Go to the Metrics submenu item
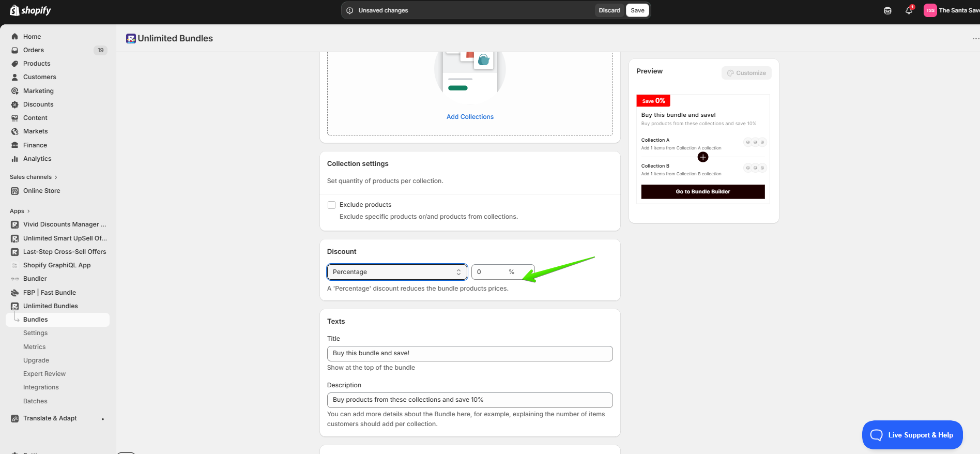 34,347
